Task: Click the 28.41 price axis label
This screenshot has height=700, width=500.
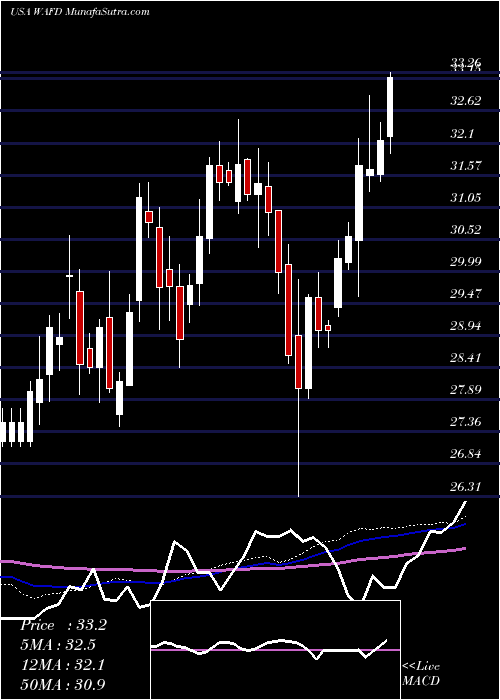Action: coord(466,358)
